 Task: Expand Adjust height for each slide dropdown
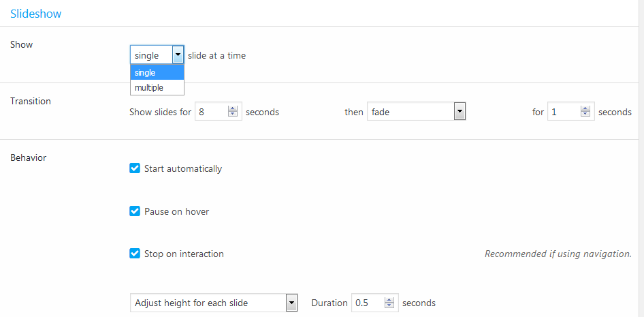291,303
